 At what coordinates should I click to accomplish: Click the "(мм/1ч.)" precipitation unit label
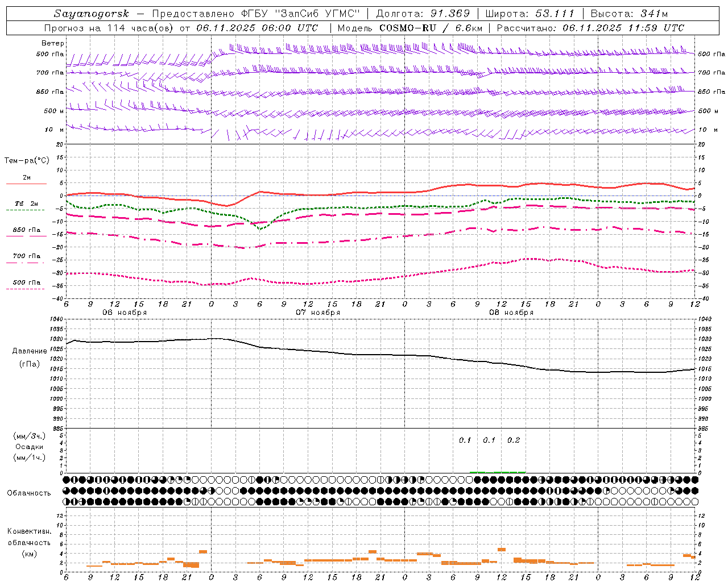[30, 458]
